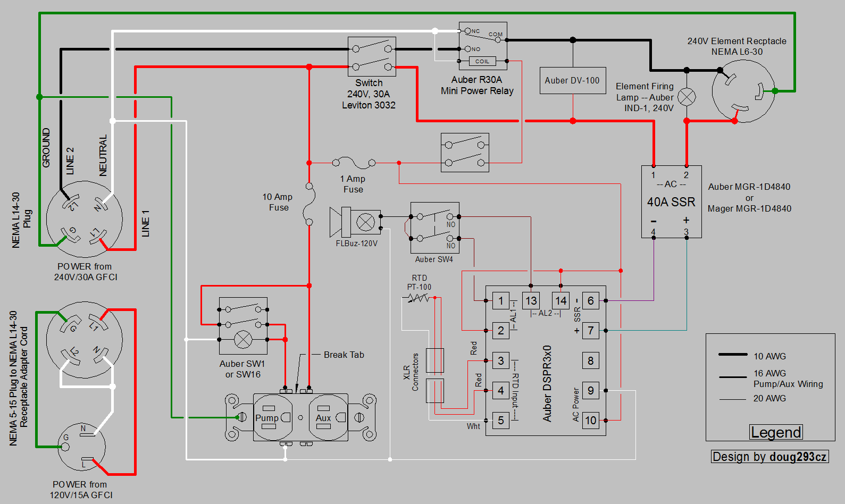Select the Auber DV-100 box
845x504 pixels.
point(573,80)
